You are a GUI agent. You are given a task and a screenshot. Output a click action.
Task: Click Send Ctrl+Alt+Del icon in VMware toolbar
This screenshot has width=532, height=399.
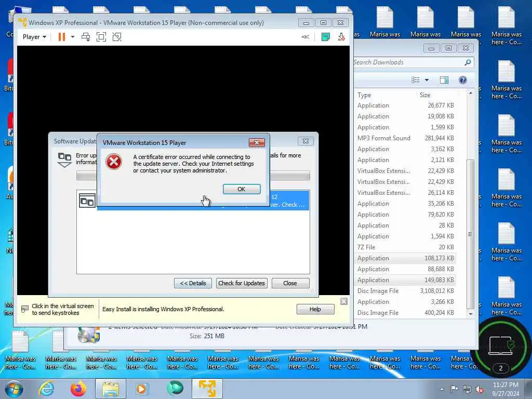(x=86, y=37)
